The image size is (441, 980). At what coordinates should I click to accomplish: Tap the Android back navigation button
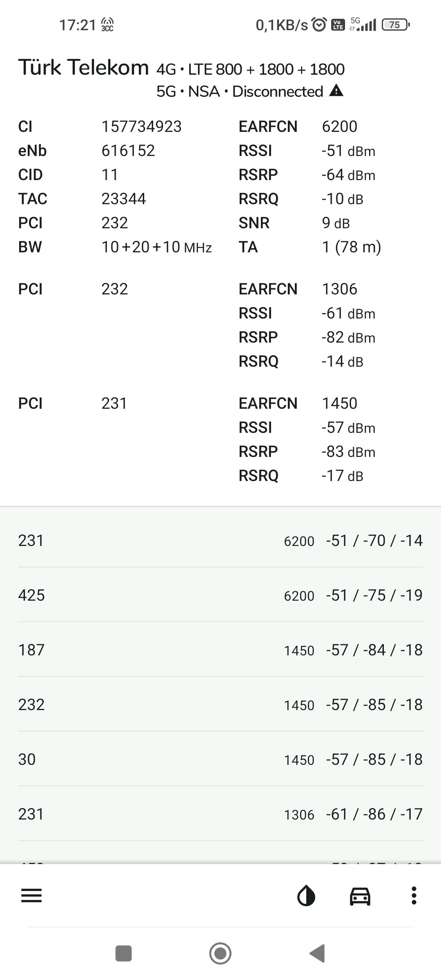tap(317, 953)
